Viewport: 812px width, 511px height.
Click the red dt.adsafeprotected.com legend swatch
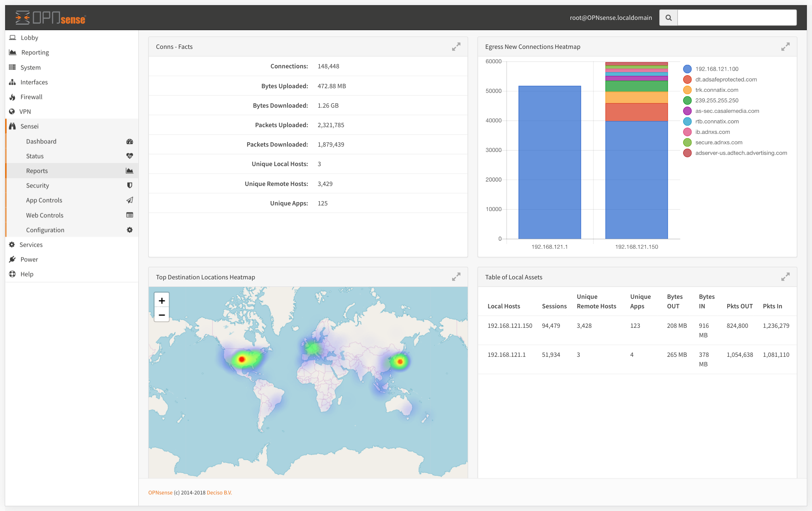click(x=687, y=79)
